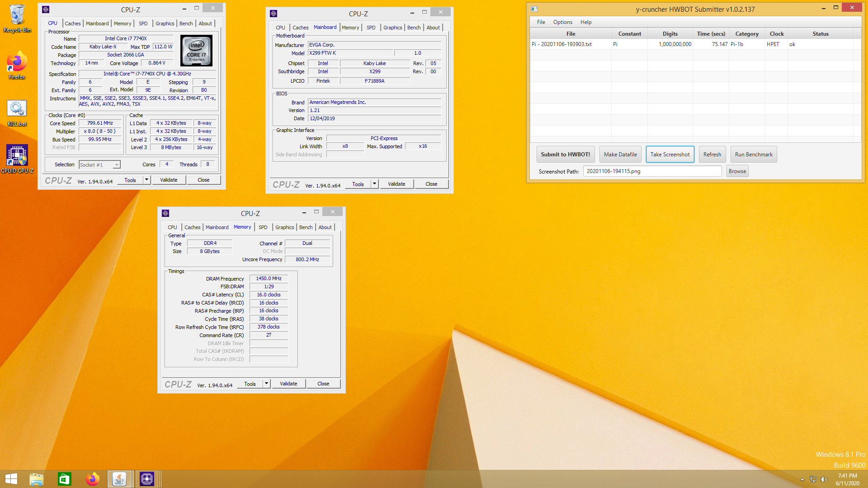Click the Category column header
868x488 pixels.
coord(747,34)
